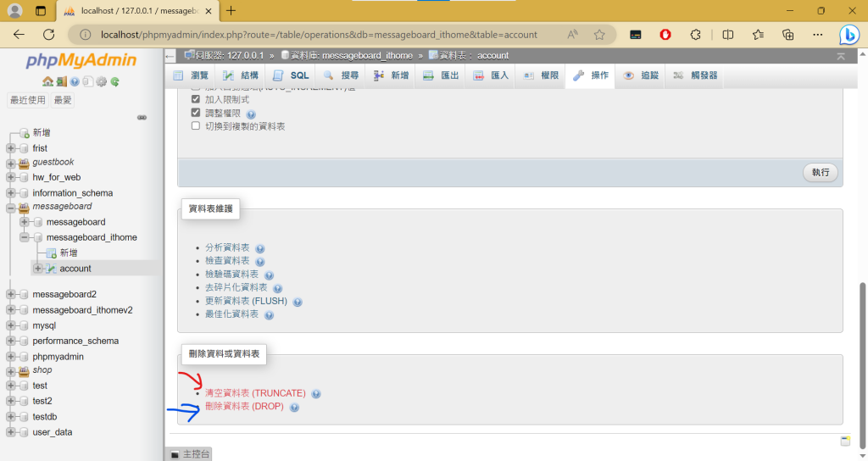Check the 切換到複製的資料表 checkbox
Image resolution: width=868 pixels, height=461 pixels.
pyautogui.click(x=196, y=125)
